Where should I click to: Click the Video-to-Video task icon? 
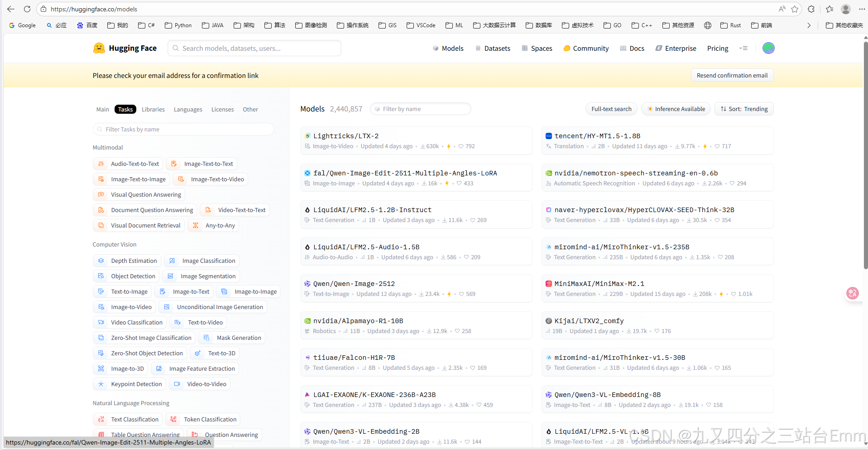177,384
